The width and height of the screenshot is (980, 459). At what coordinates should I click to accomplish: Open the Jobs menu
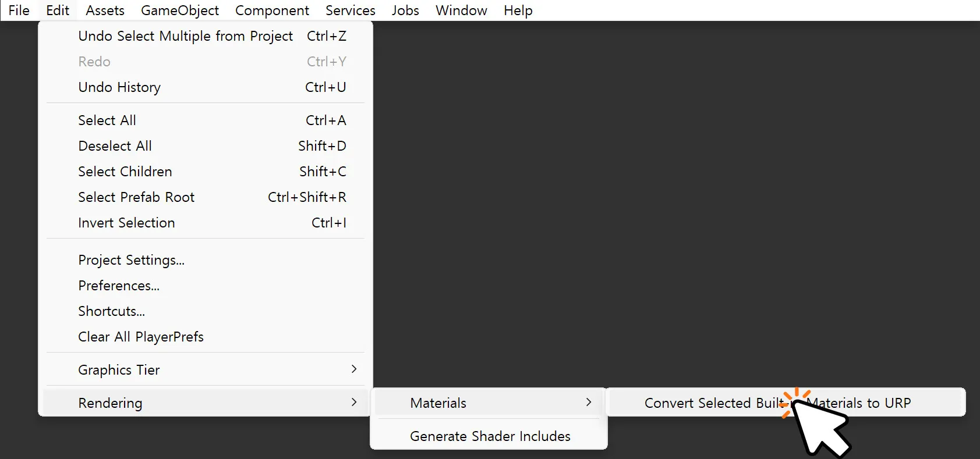(405, 10)
